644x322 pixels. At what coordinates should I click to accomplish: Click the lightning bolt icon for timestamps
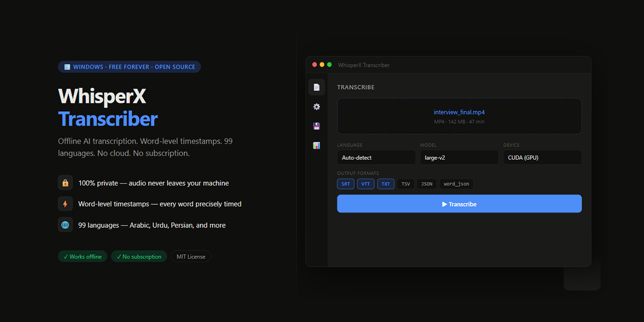pos(65,204)
